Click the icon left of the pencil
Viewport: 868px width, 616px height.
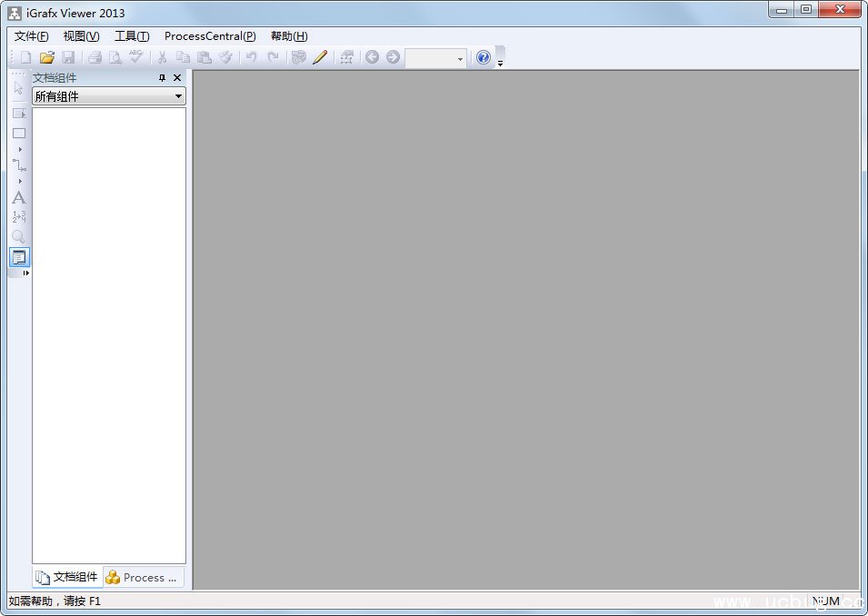point(299,57)
